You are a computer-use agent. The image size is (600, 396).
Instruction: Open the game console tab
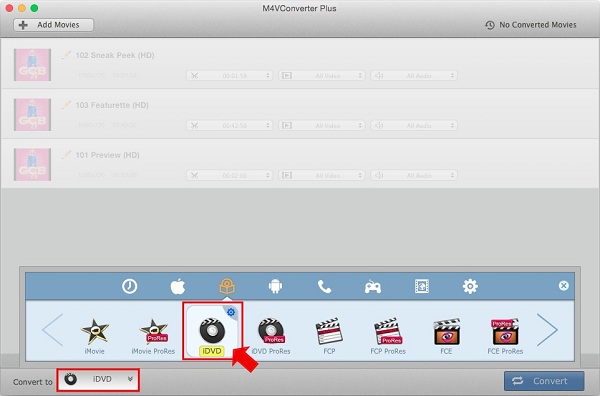coord(373,287)
